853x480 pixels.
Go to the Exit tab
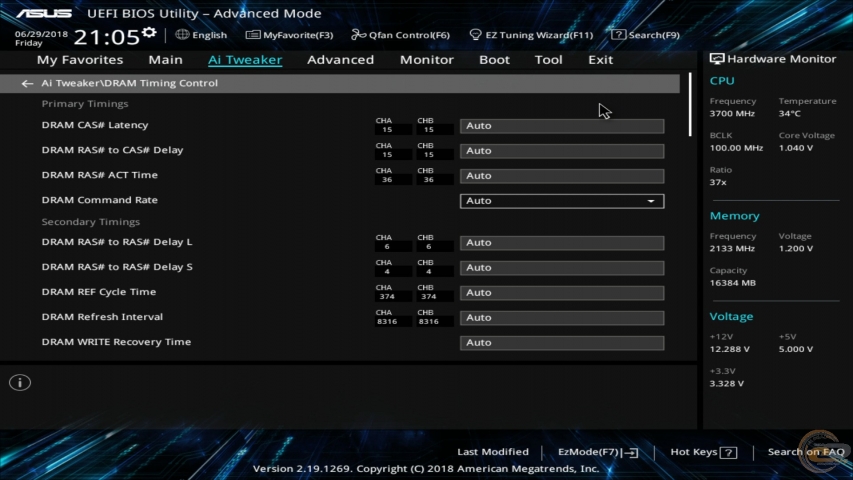601,60
